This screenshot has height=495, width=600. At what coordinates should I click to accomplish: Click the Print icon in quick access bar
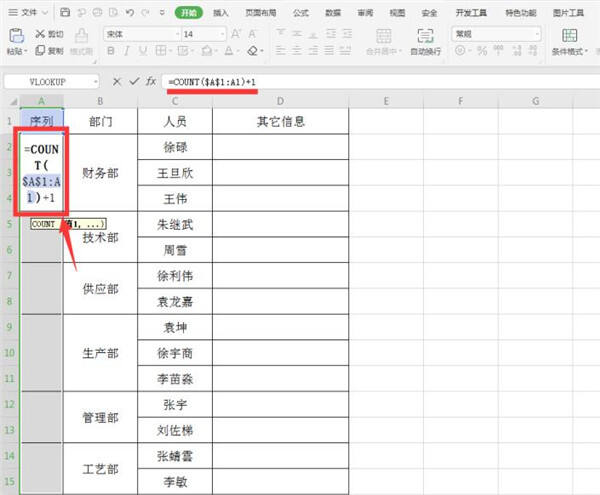click(97, 12)
